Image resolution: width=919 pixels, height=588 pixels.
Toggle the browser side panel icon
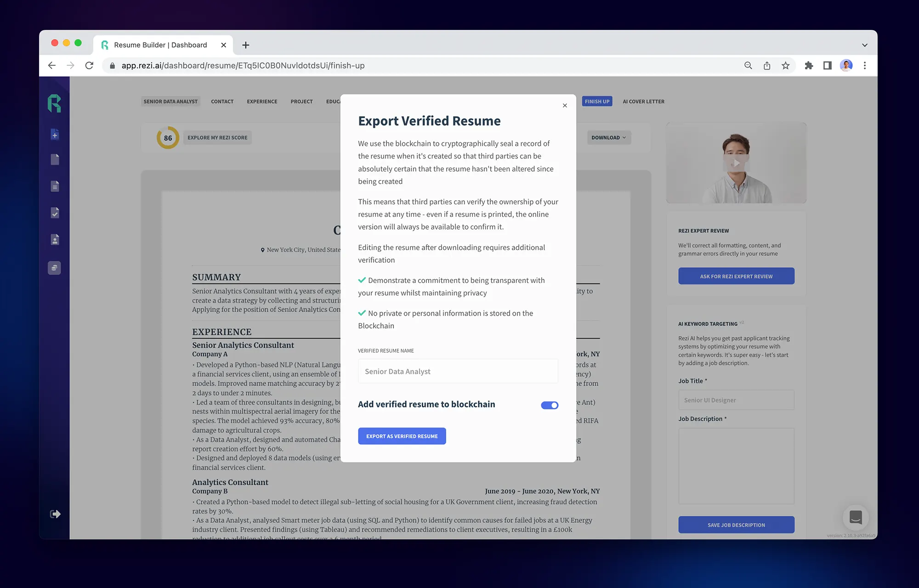tap(828, 66)
